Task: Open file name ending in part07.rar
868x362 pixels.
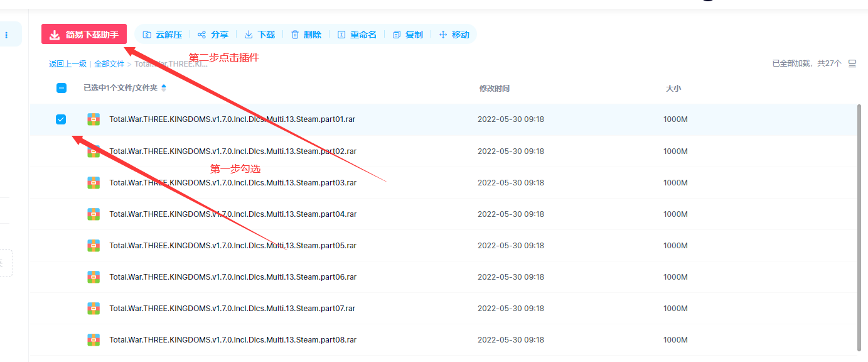Action: (x=232, y=308)
